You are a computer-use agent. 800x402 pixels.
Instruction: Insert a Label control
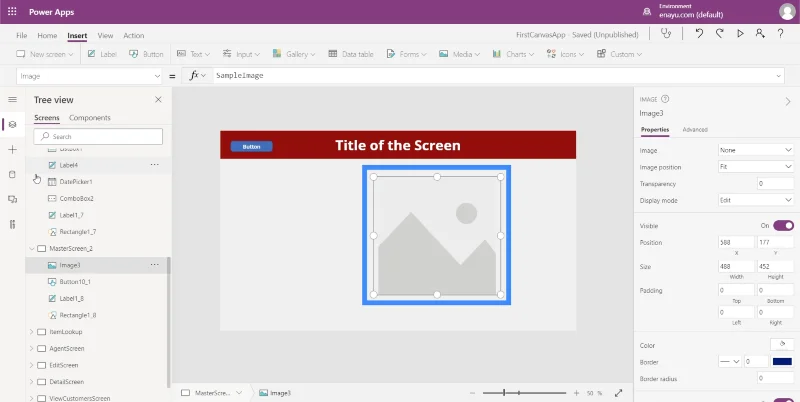click(x=102, y=54)
